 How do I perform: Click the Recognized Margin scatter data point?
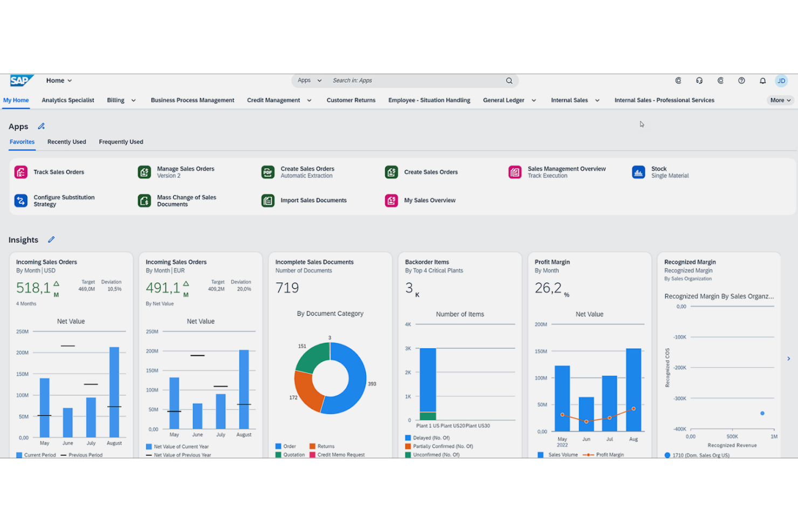tap(762, 413)
